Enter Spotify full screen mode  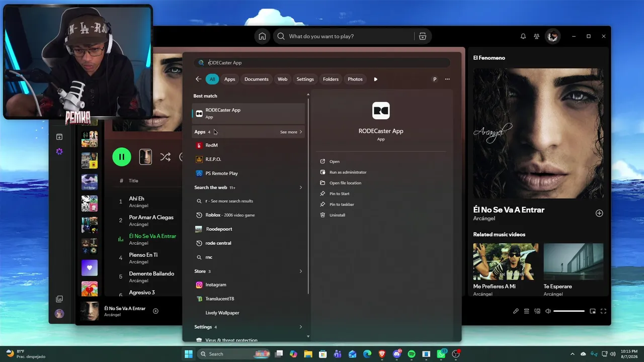(x=604, y=311)
